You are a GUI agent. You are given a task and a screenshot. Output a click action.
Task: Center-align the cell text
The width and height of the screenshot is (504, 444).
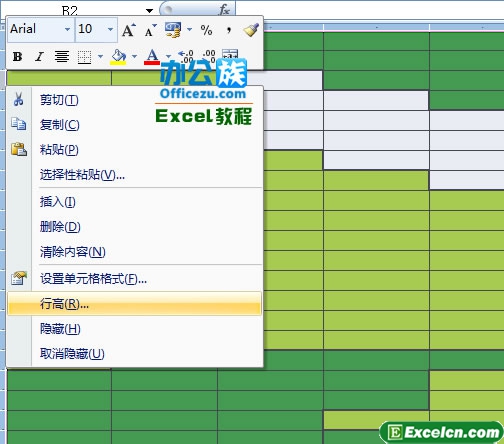(62, 57)
